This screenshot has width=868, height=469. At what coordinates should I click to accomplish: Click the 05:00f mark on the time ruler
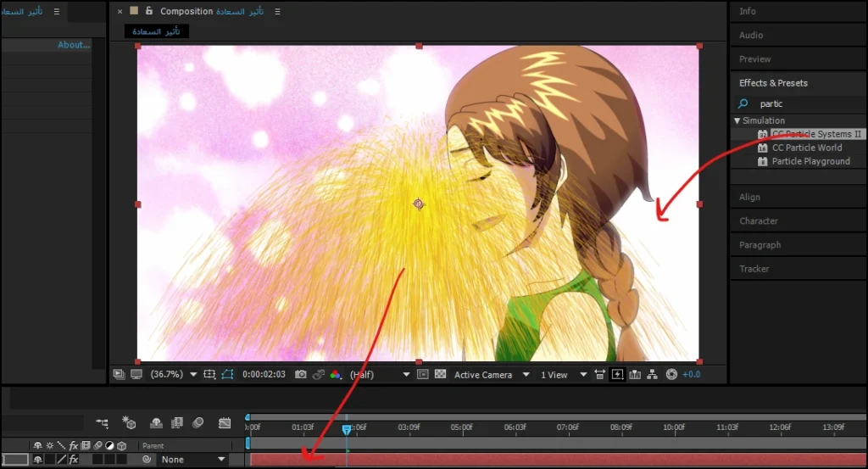(462, 427)
